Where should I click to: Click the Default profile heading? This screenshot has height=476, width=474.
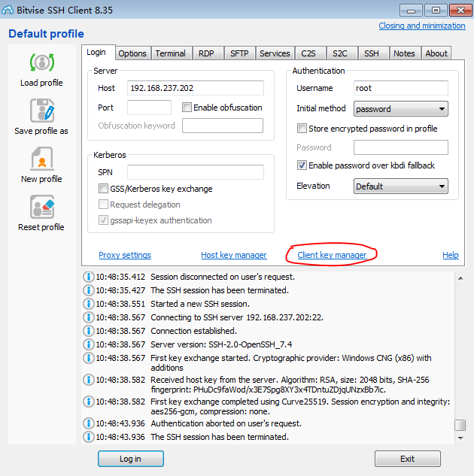[46, 34]
